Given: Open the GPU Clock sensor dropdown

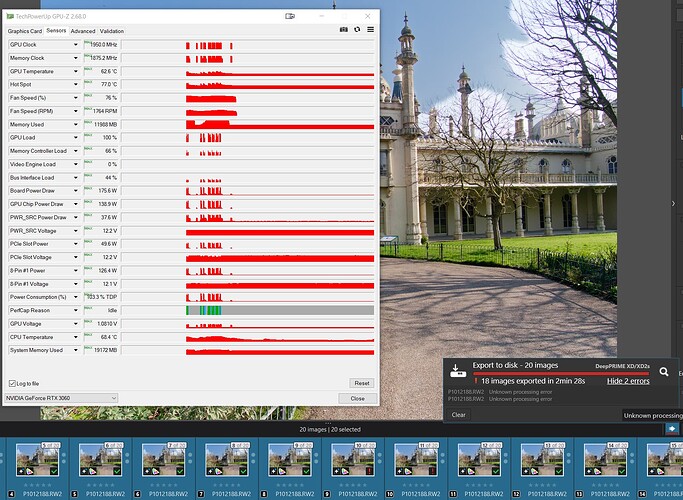Looking at the screenshot, I should tap(75, 45).
